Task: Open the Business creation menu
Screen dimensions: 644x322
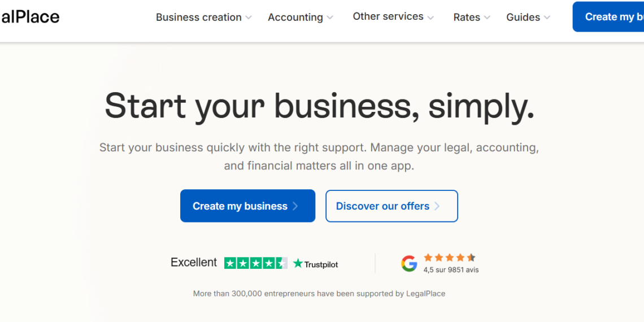Action: (x=199, y=18)
